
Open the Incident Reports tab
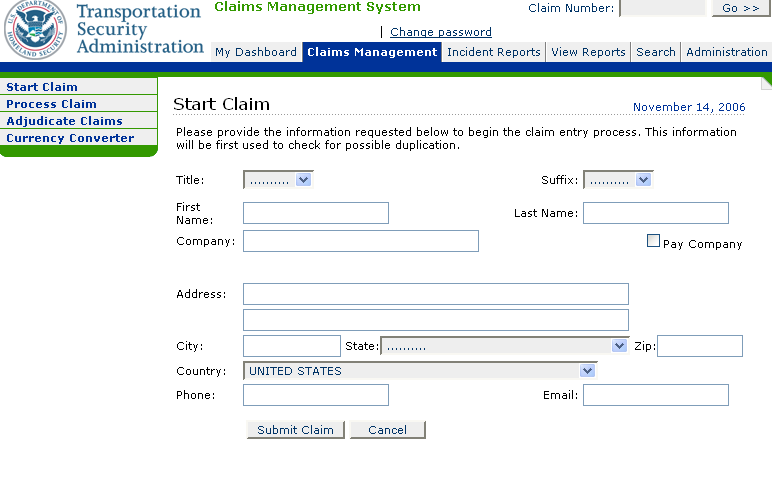494,52
